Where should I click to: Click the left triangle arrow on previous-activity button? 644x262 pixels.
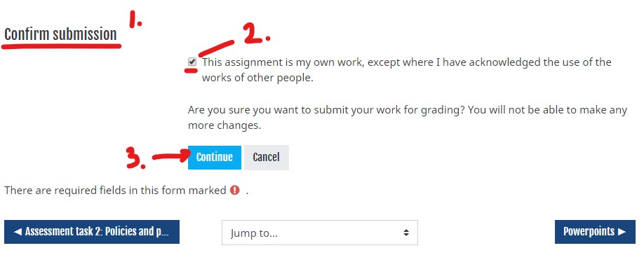(x=18, y=232)
